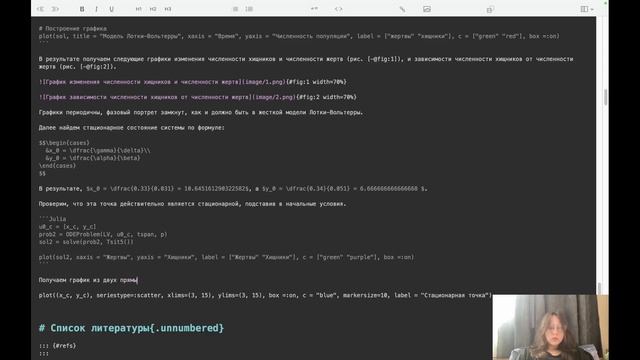Click the vertical scrollbar thumb
Viewport: 640px width, 360px height.
pyautogui.click(x=605, y=97)
